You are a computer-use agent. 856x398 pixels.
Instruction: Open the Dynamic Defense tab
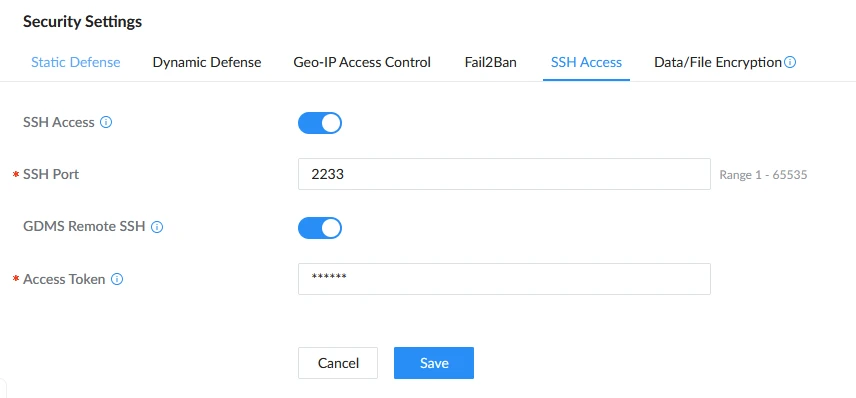207,62
